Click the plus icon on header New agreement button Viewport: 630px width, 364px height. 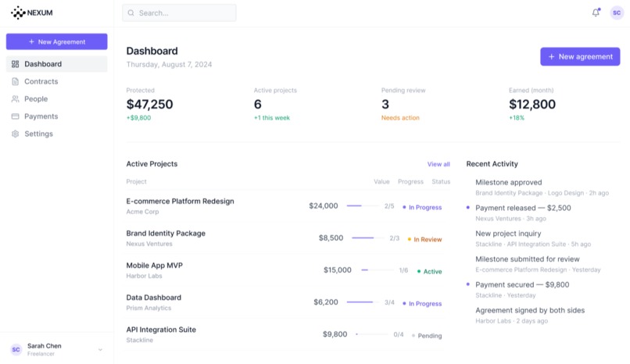(551, 56)
